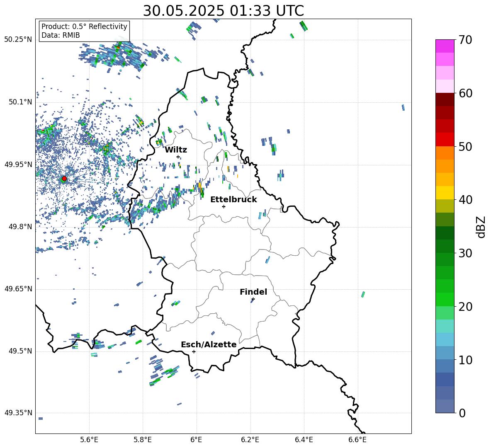Click the Ettelbruck city label
Screen dimensions: 491x448
[x=233, y=200]
